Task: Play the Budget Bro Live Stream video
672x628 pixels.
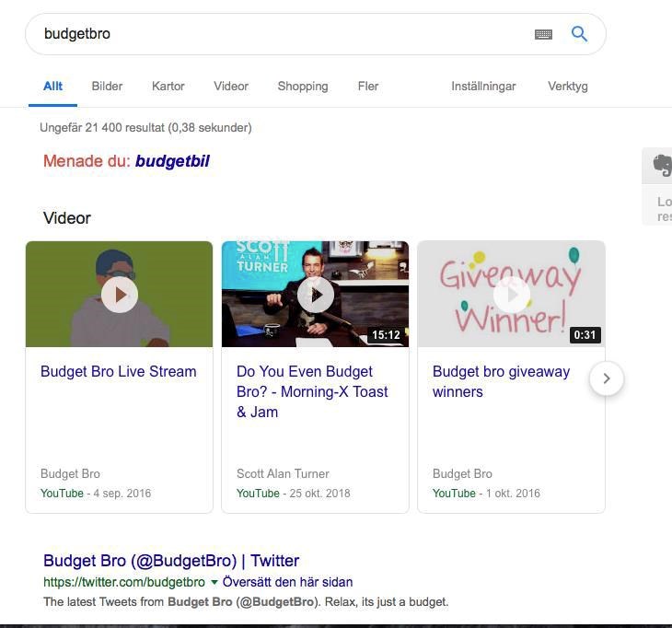Action: click(120, 295)
